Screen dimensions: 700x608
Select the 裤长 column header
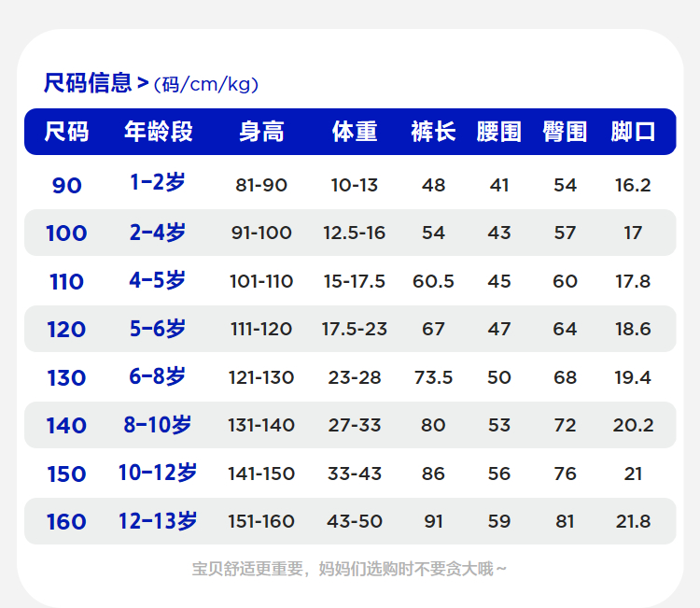pyautogui.click(x=433, y=132)
